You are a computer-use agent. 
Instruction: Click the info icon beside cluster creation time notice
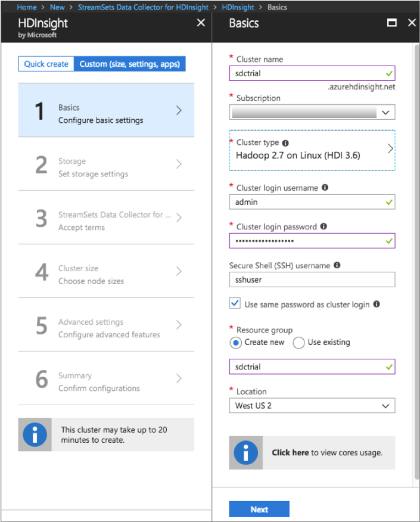[35, 434]
